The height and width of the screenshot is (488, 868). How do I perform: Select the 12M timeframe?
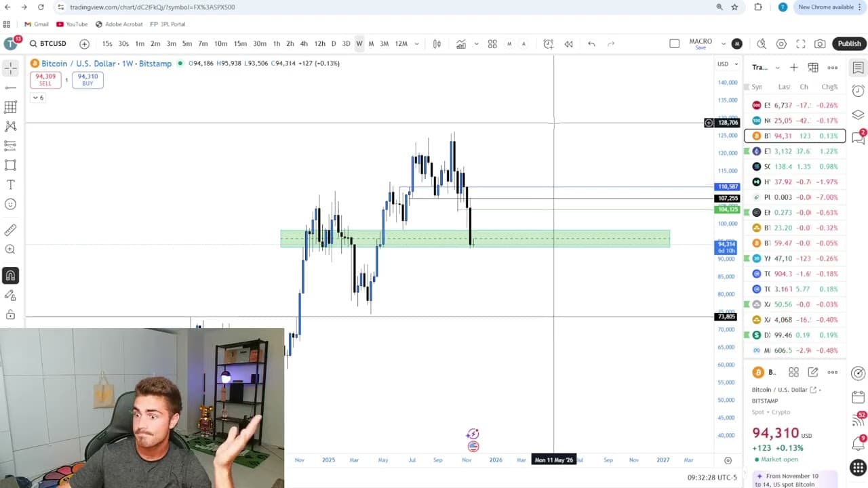[401, 44]
